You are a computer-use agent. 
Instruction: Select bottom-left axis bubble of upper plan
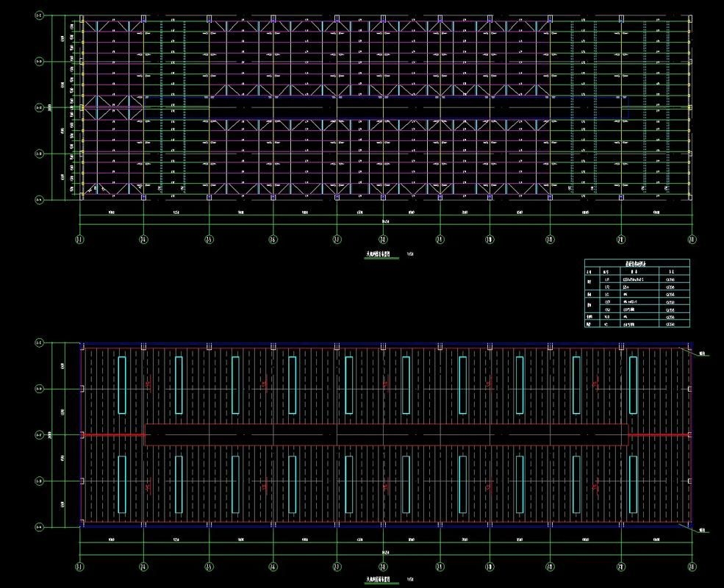coord(39,198)
